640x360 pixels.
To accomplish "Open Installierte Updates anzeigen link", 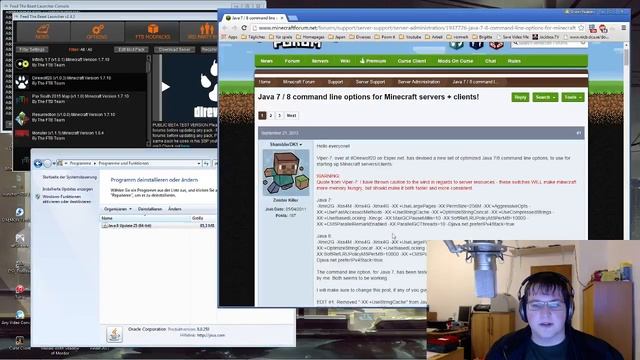I will [67, 189].
